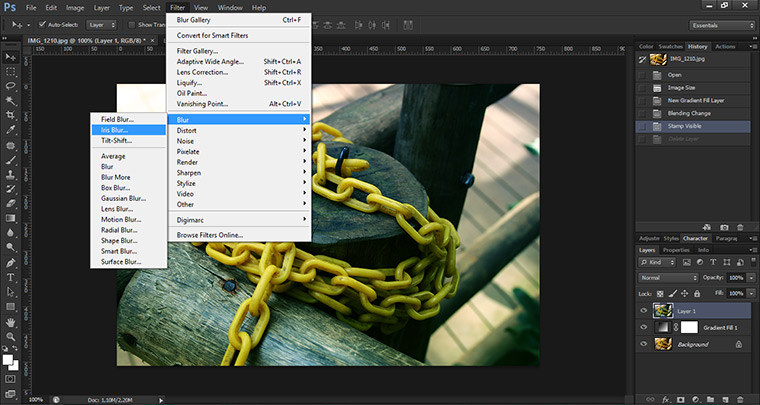760x405 pixels.
Task: Create new snapshot camera icon in History
Action: (725, 227)
